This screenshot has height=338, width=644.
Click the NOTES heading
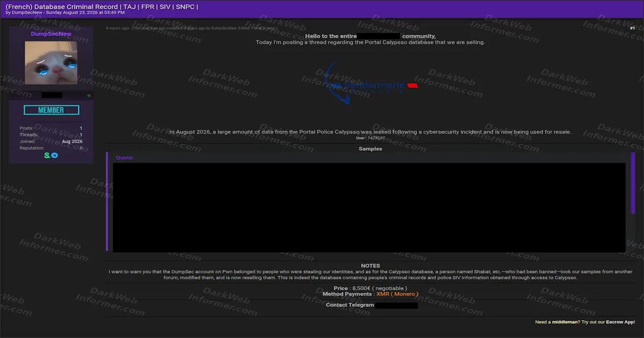(x=370, y=266)
